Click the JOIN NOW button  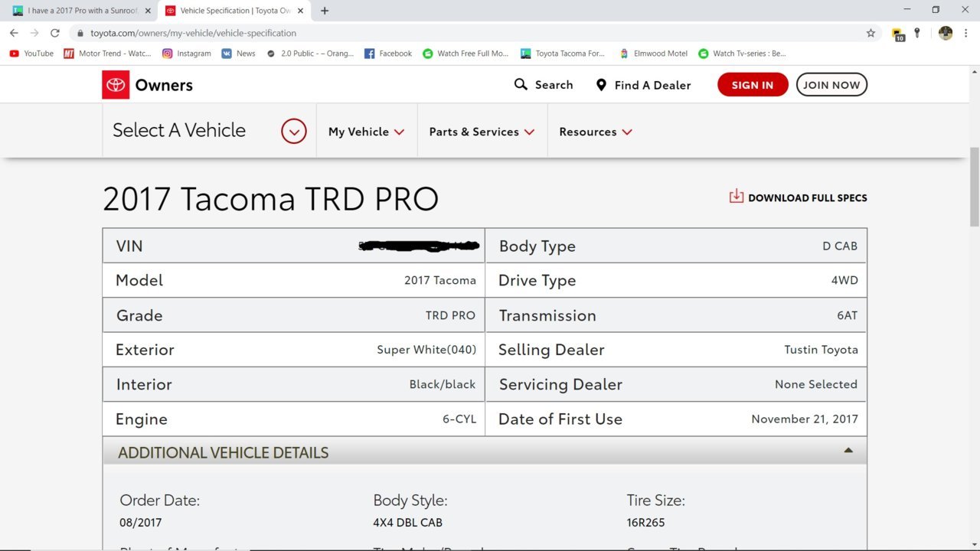[831, 85]
